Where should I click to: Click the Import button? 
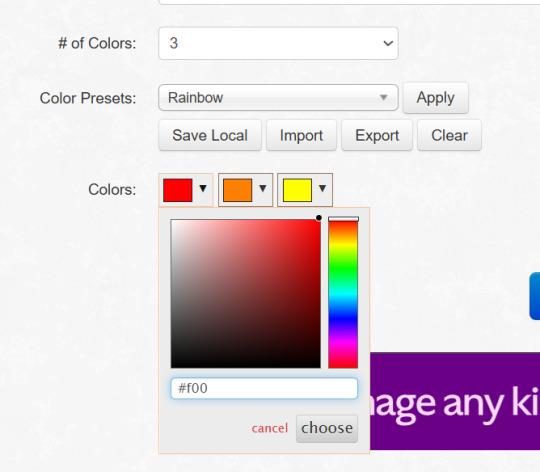click(x=301, y=135)
